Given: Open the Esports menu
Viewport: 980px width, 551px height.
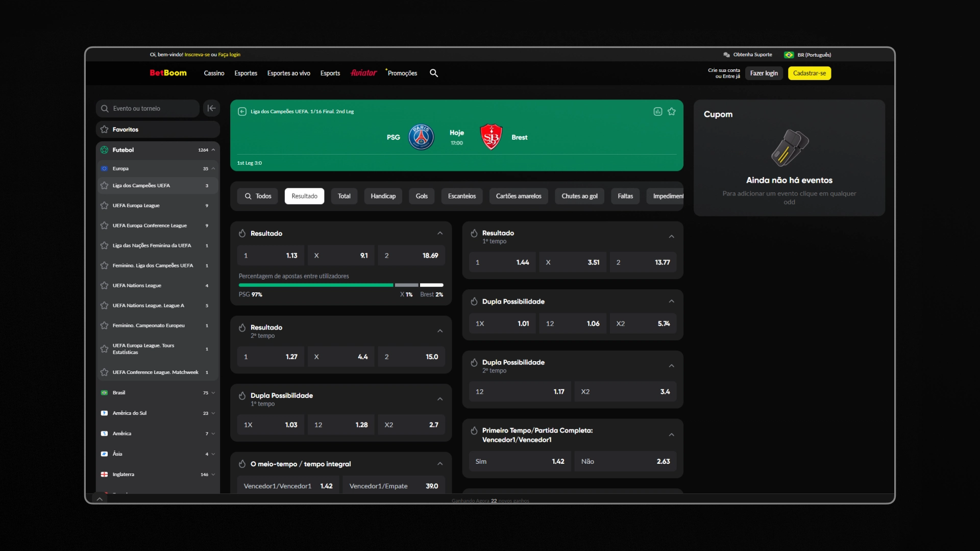Looking at the screenshot, I should point(330,73).
